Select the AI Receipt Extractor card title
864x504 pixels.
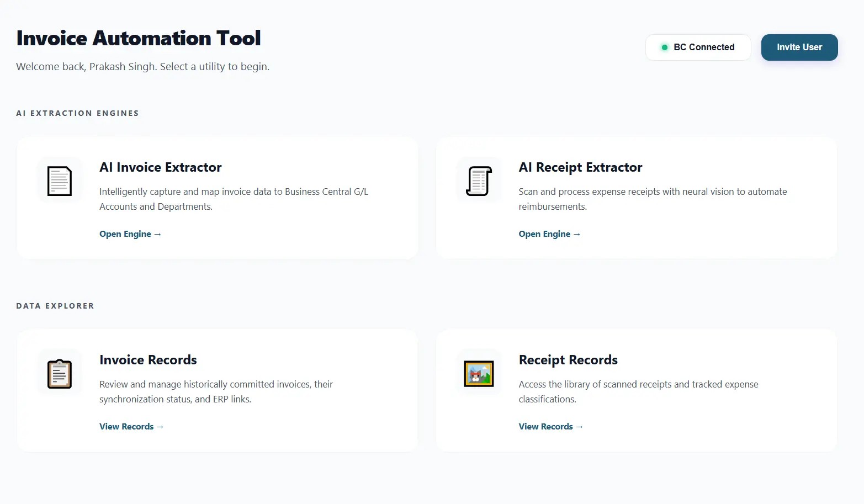click(580, 167)
